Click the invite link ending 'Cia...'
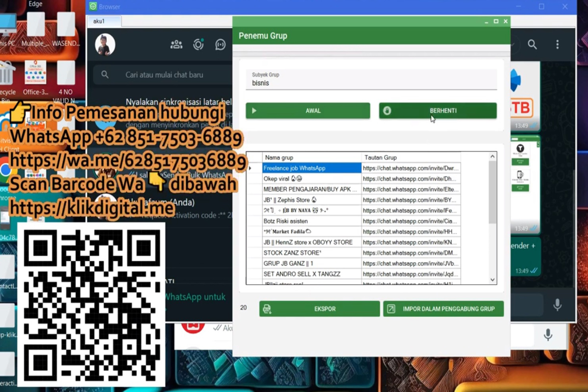Viewport: 588px width, 392px height. [411, 221]
